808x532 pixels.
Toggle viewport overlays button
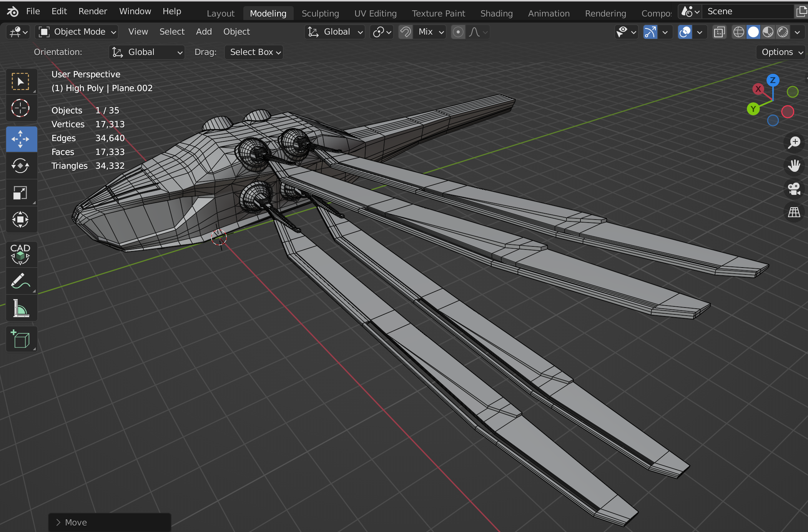pyautogui.click(x=685, y=32)
